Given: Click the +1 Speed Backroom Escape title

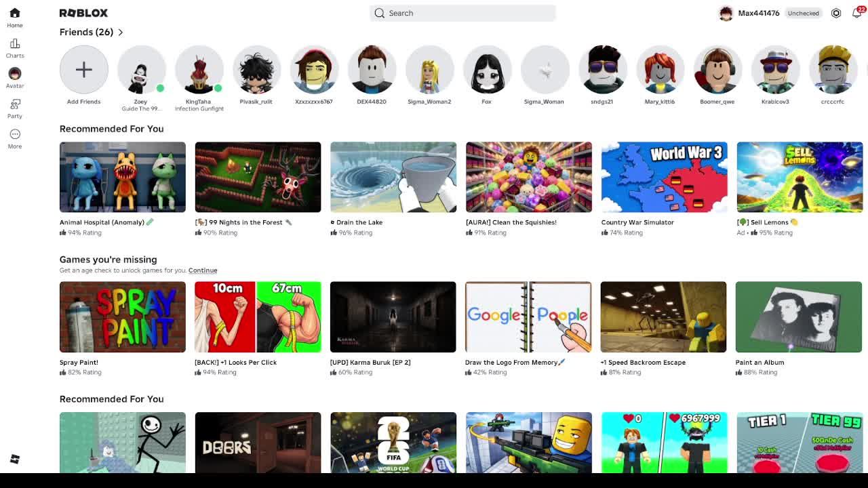Looking at the screenshot, I should coord(643,363).
